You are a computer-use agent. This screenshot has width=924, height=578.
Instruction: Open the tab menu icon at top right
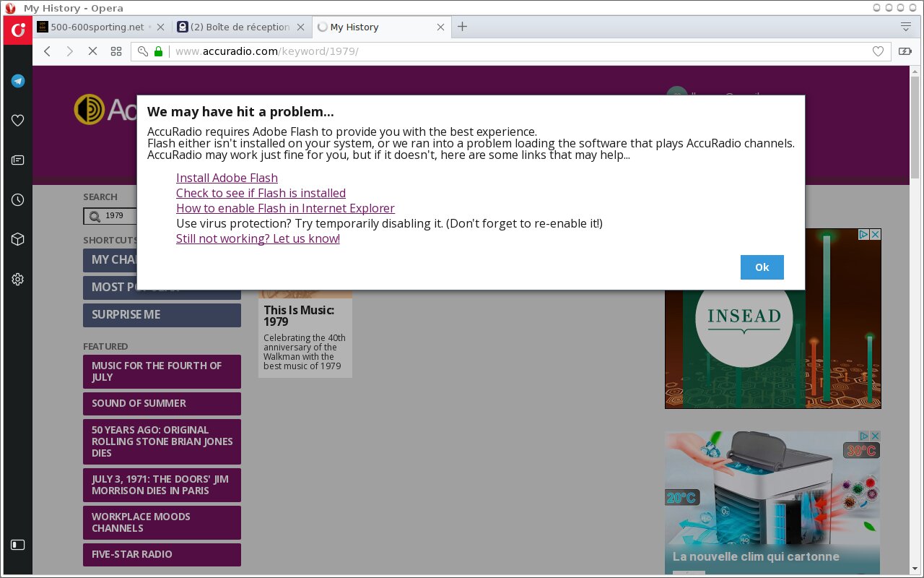pos(906,27)
